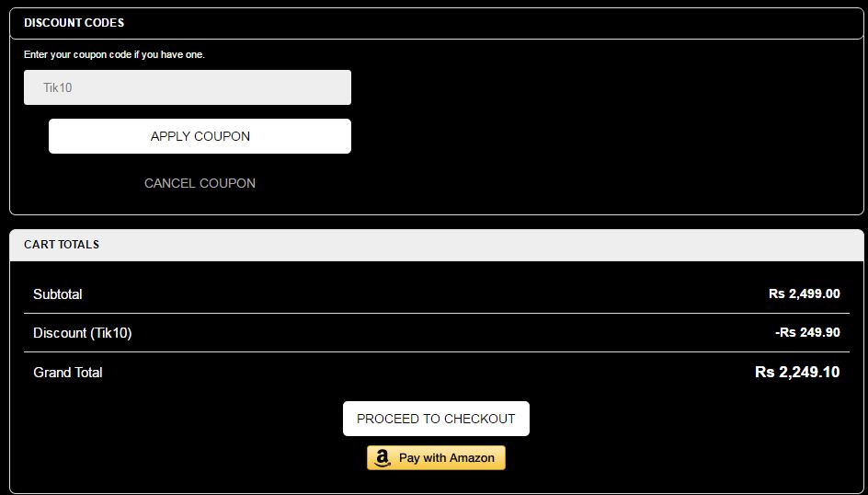Screen dimensions: 868x495
Task: Select the Discount Codes section header
Action: point(74,22)
